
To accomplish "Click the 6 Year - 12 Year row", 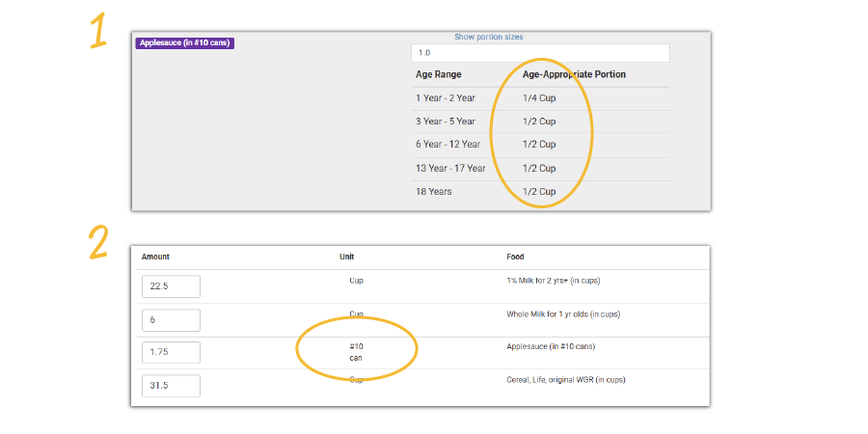I will (x=448, y=145).
